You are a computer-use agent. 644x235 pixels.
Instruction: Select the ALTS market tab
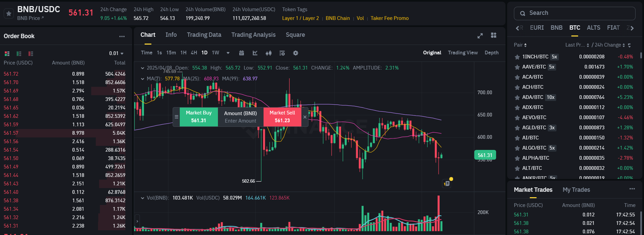click(593, 28)
